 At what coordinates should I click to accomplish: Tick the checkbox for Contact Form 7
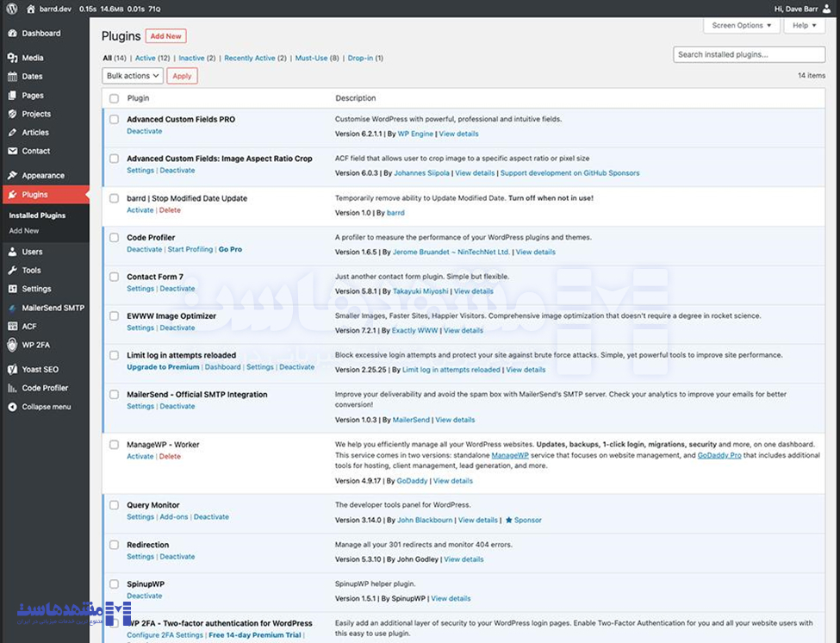114,277
